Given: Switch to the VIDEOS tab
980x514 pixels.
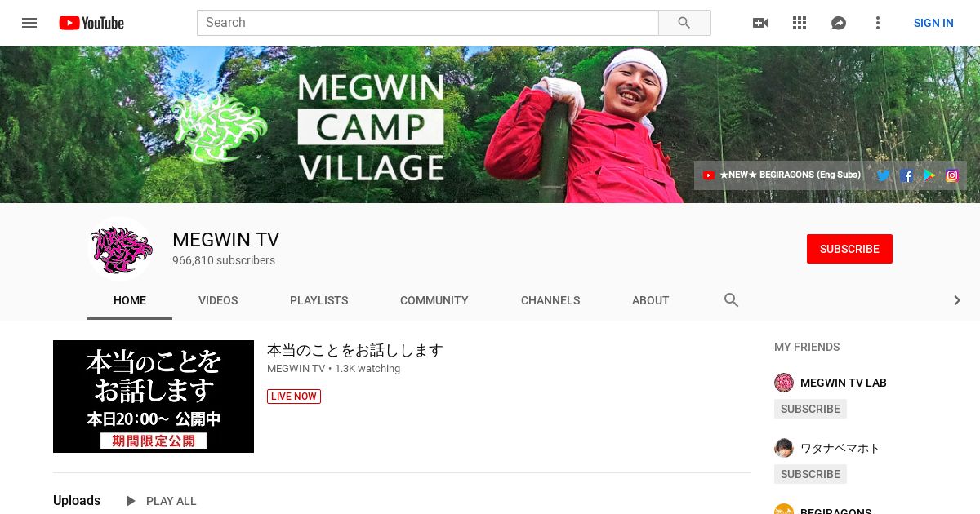Looking at the screenshot, I should (218, 300).
